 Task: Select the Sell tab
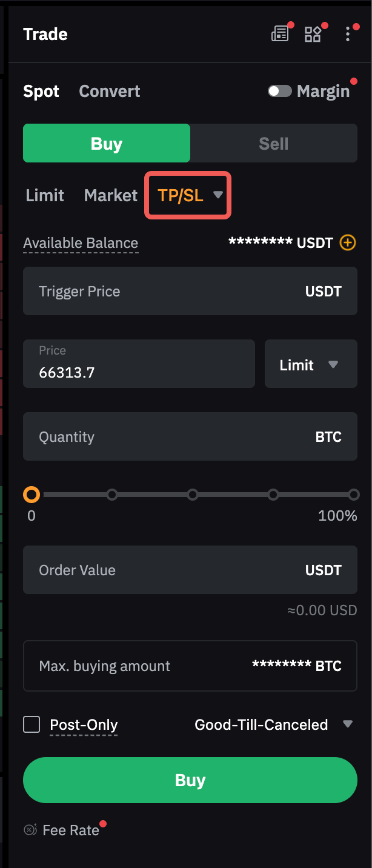coord(274,144)
